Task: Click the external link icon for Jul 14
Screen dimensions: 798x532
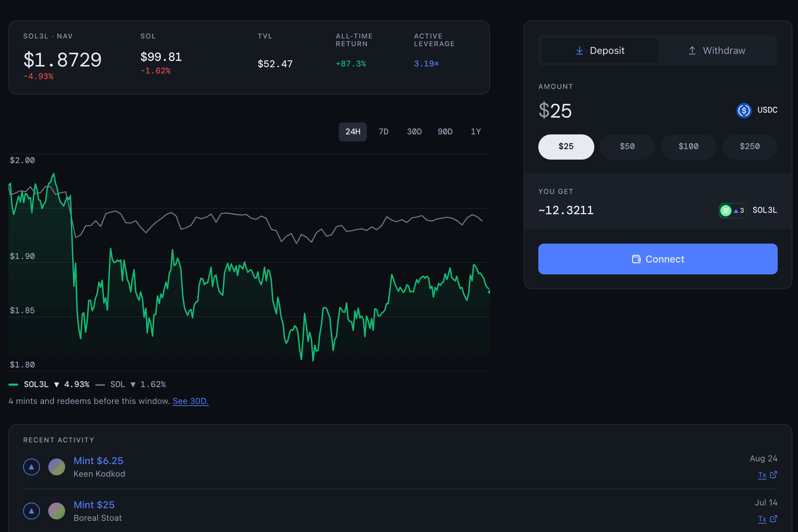Action: click(x=773, y=519)
